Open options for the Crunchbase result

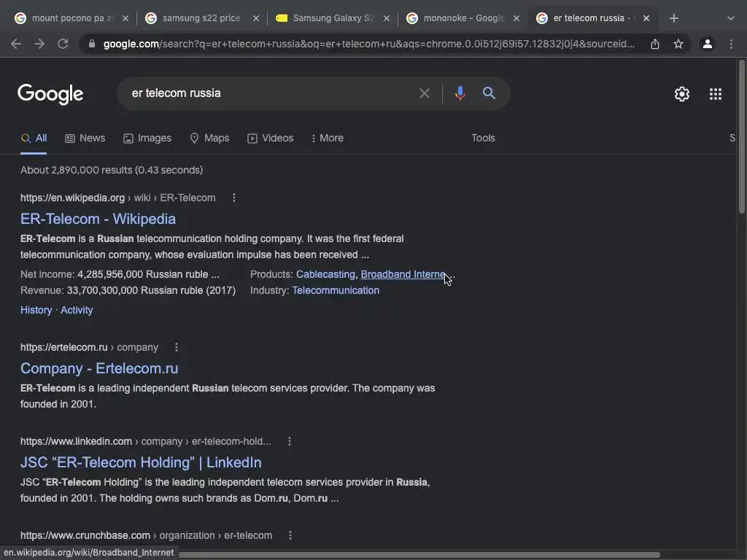[290, 536]
